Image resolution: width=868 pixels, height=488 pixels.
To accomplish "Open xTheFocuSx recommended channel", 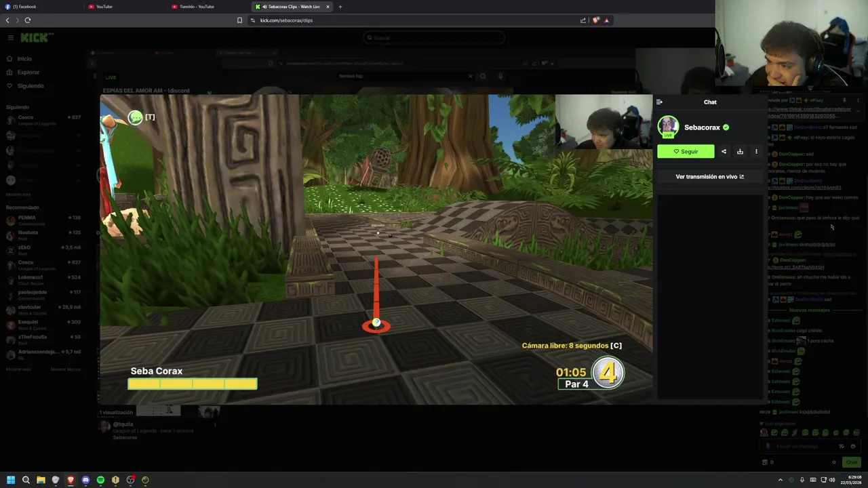I will [x=43, y=340].
